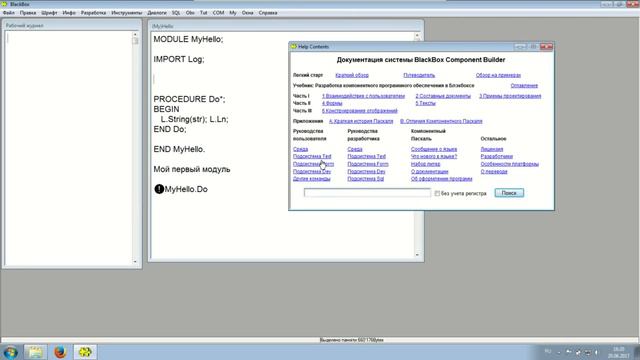640x360 pixels.
Task: Open the Инструменты menu
Action: coord(127,13)
